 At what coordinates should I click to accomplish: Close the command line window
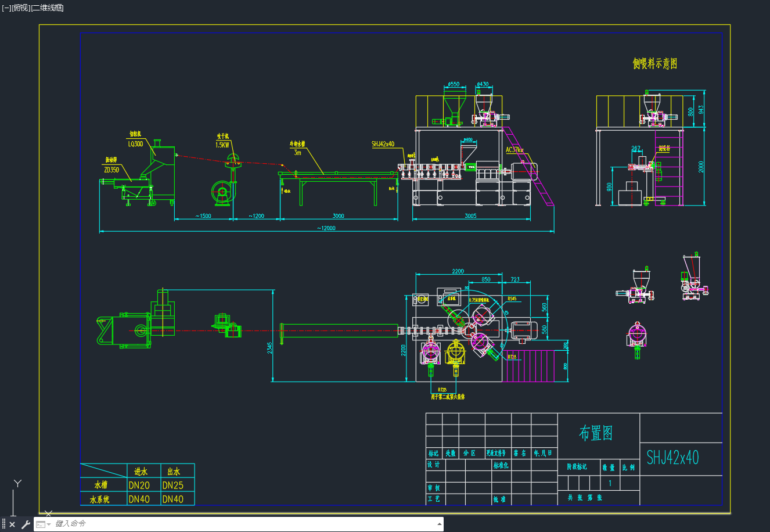[x=12, y=524]
